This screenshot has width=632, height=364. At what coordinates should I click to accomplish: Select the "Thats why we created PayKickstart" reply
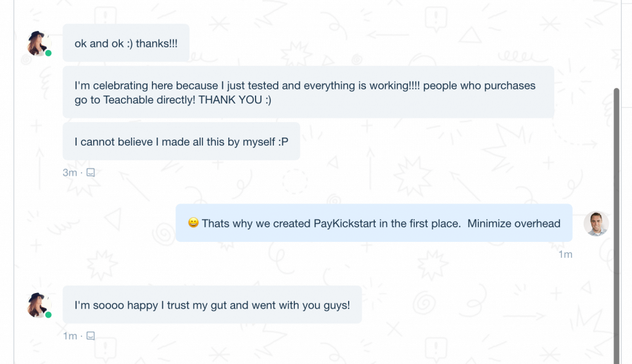coord(373,223)
